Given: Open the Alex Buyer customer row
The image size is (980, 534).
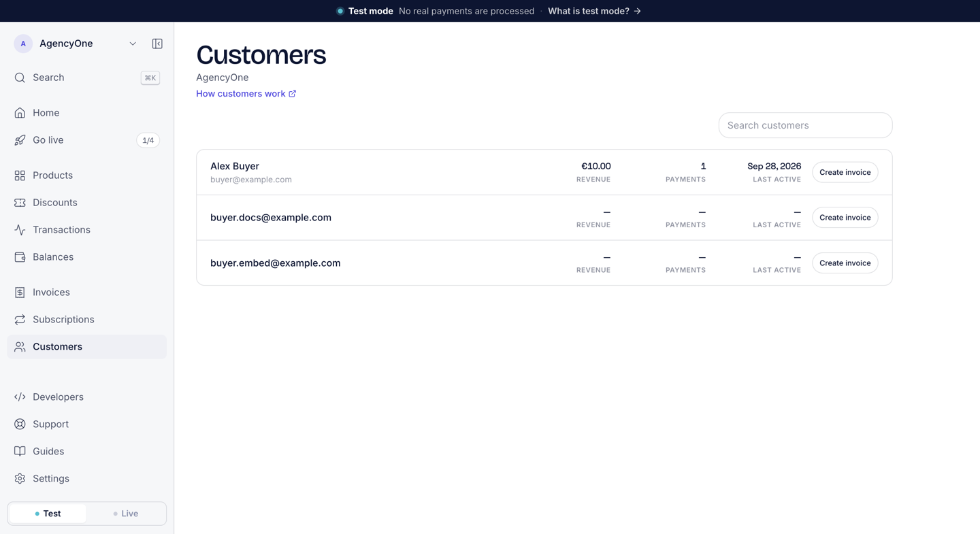Looking at the screenshot, I should tap(544, 172).
